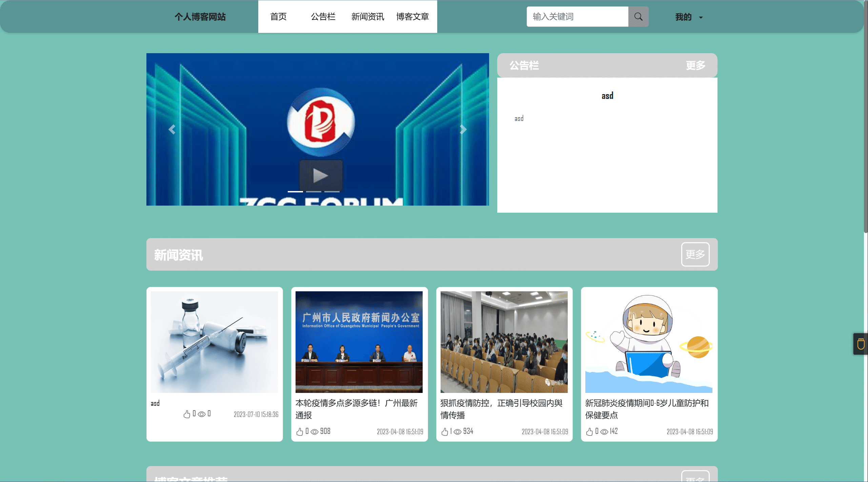Like the 狠抓疫情防控 news card

point(445,432)
